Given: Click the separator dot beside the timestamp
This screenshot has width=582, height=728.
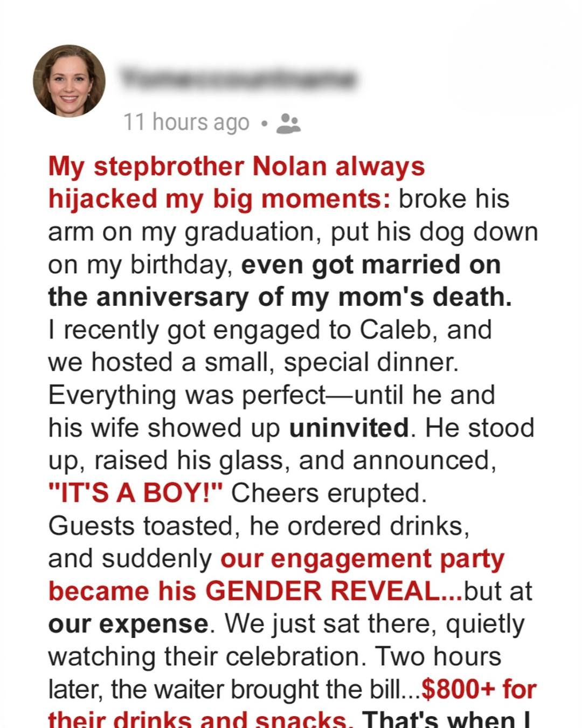Looking at the screenshot, I should pyautogui.click(x=264, y=123).
